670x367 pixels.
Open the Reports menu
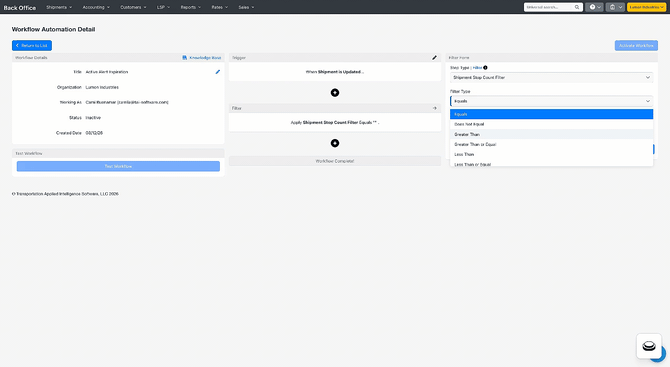(x=191, y=7)
